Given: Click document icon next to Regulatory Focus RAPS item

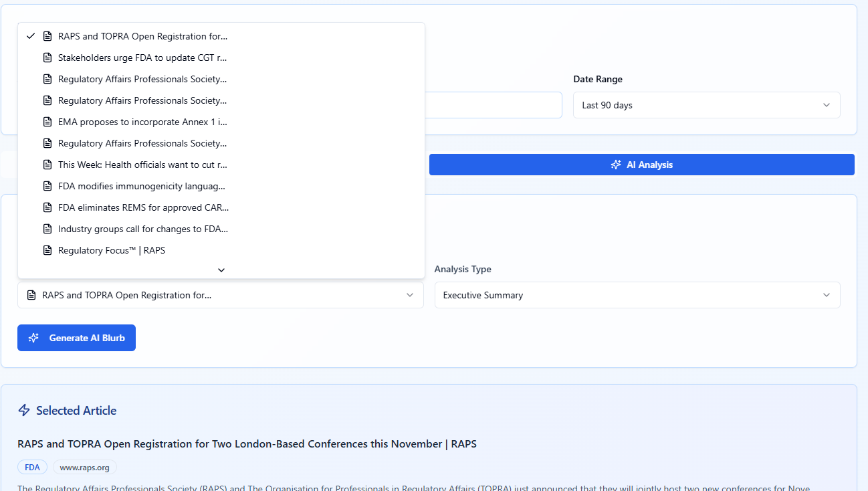Looking at the screenshot, I should [47, 250].
